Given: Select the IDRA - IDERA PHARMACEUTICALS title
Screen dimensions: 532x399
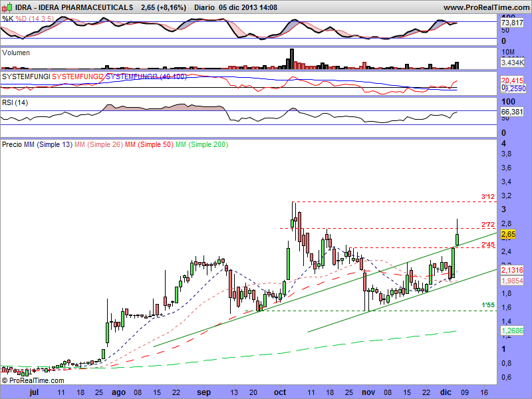Looking at the screenshot, I should [74, 7].
